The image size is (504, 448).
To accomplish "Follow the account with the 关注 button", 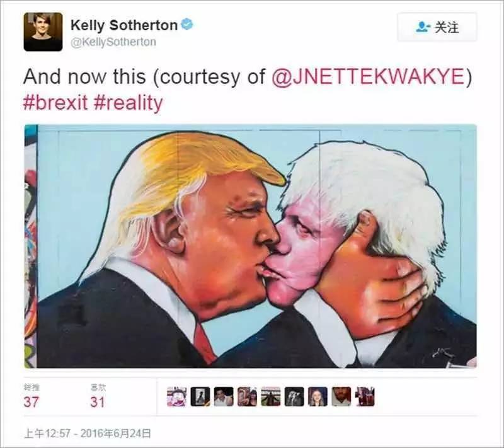I will 437,27.
